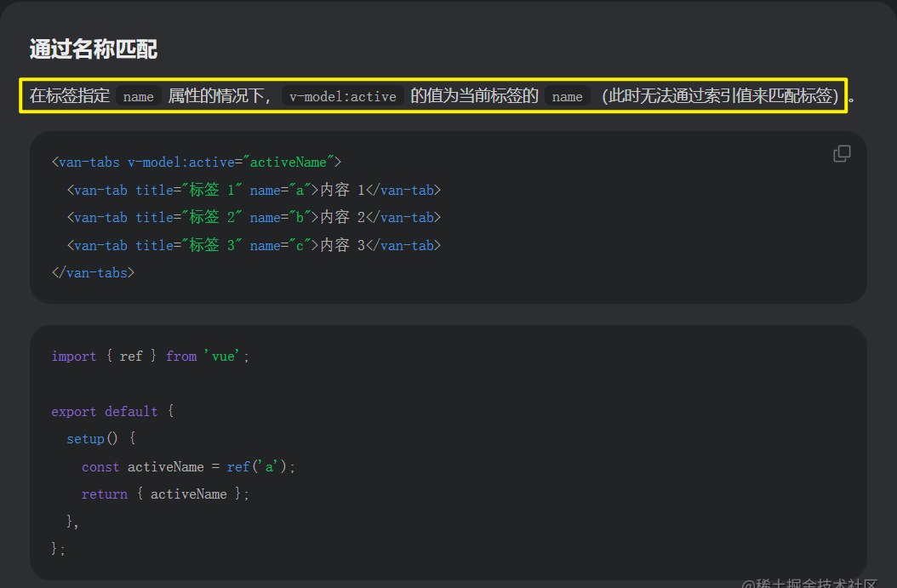The image size is (897, 588).
Task: Click the closing </van-tabs> code line
Action: 94,273
